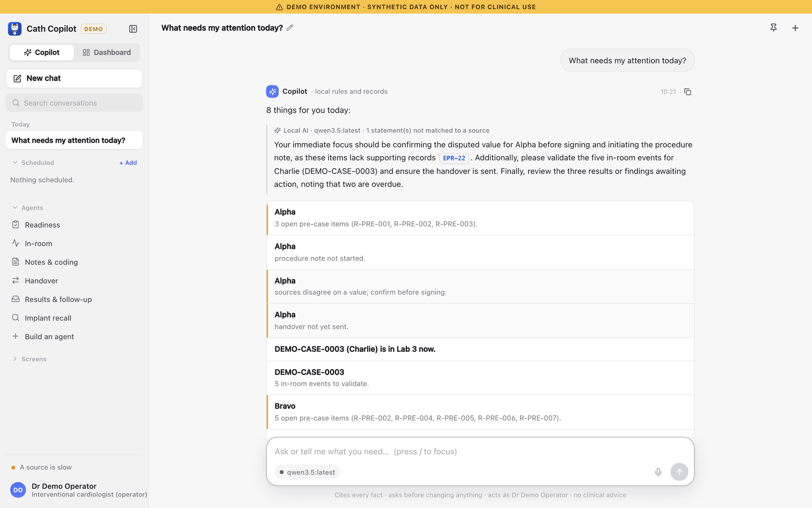Open the Readiness agent
Viewport: 812px width, 508px height.
click(x=74, y=225)
